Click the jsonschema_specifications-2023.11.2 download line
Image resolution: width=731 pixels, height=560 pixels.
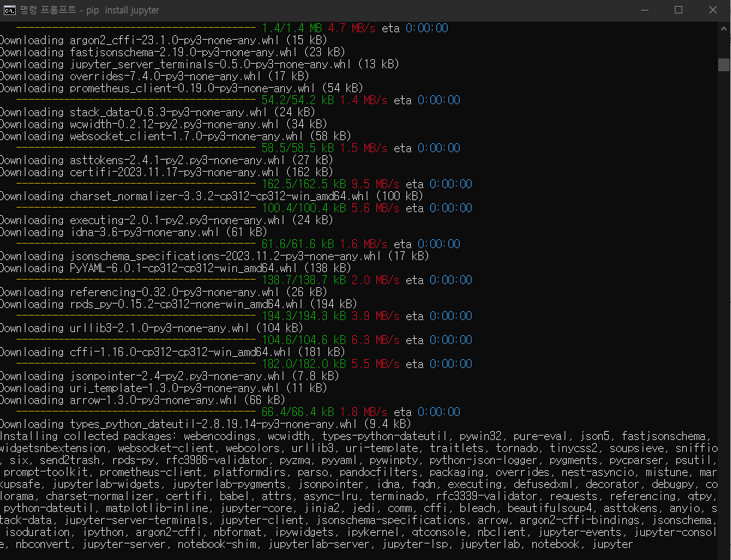point(214,256)
